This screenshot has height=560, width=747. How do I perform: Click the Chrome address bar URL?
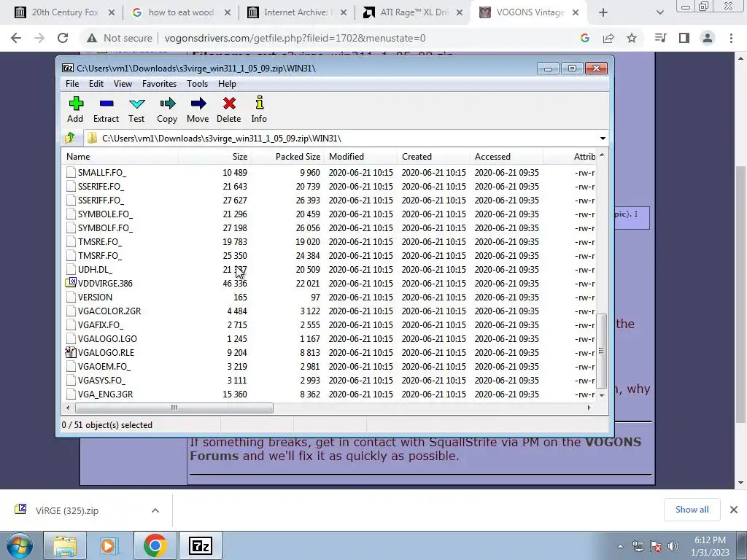[295, 38]
